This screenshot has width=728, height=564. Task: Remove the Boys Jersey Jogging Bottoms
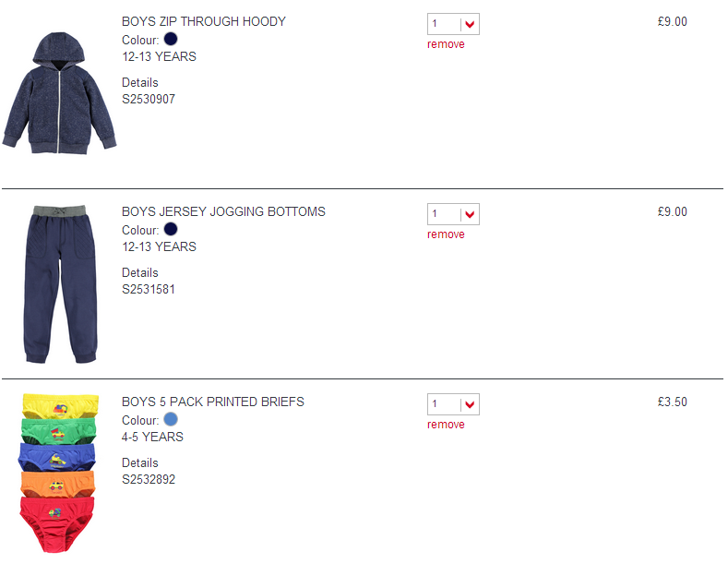[x=446, y=234]
